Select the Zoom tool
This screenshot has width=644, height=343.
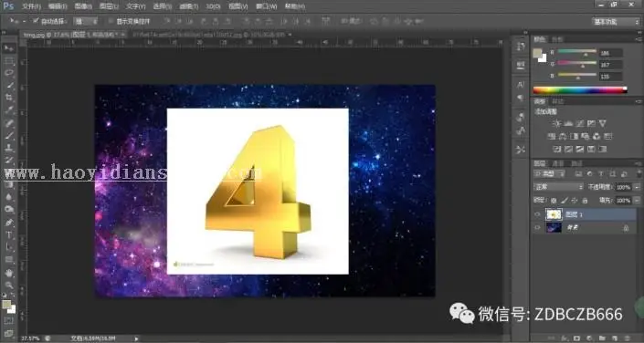point(8,286)
